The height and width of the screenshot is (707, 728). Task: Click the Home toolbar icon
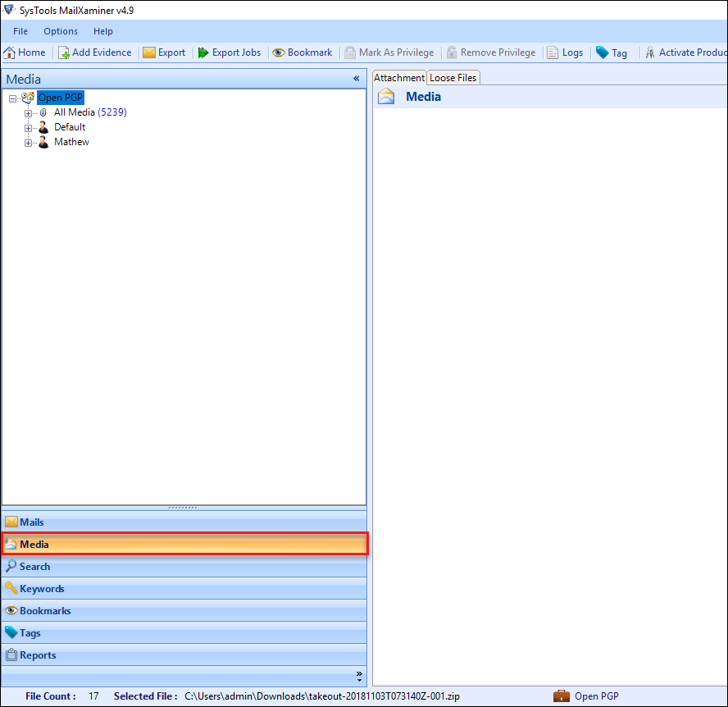9,52
